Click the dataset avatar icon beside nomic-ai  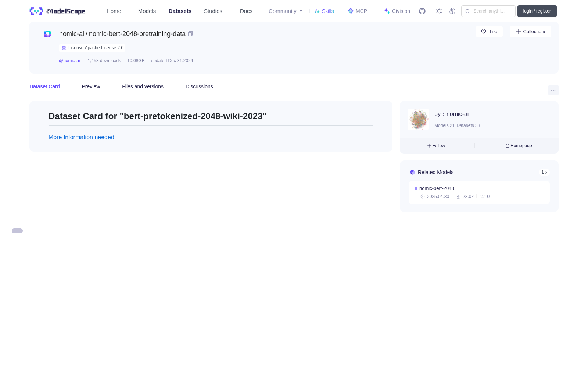point(47,34)
